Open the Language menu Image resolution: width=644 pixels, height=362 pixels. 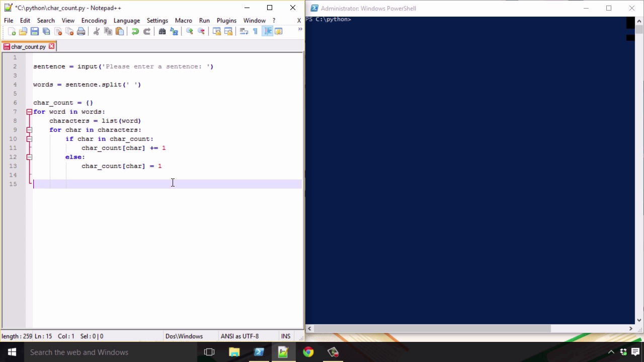[127, 21]
